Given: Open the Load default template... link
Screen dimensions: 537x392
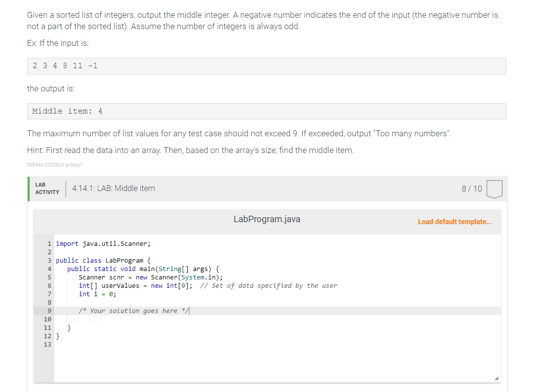Looking at the screenshot, I should point(454,222).
